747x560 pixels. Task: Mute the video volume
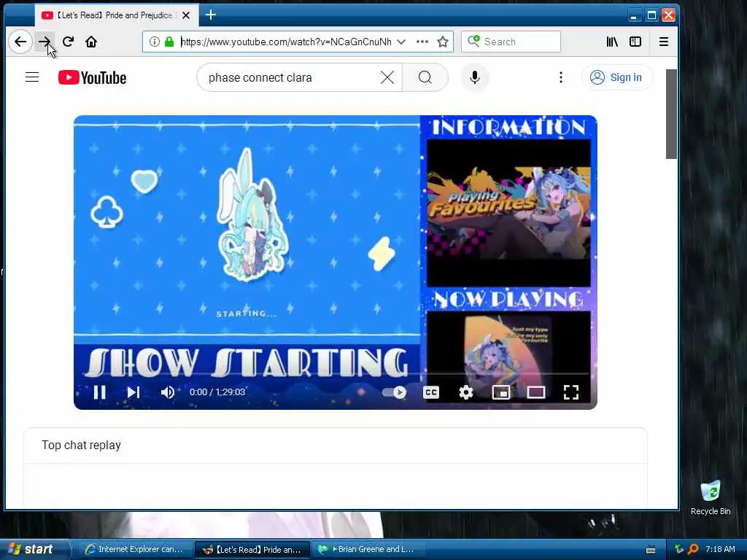167,392
